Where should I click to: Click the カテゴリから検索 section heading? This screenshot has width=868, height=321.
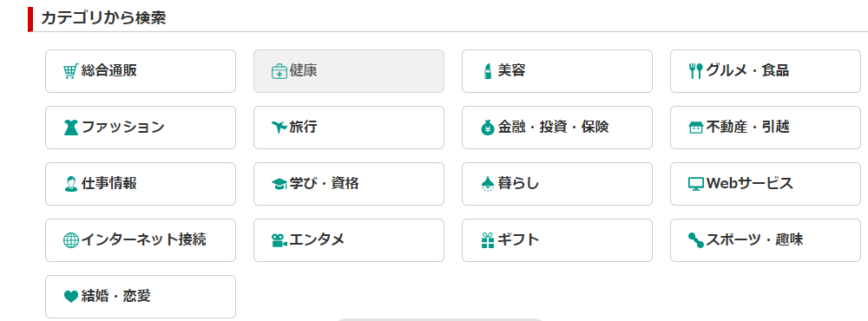pyautogui.click(x=103, y=18)
